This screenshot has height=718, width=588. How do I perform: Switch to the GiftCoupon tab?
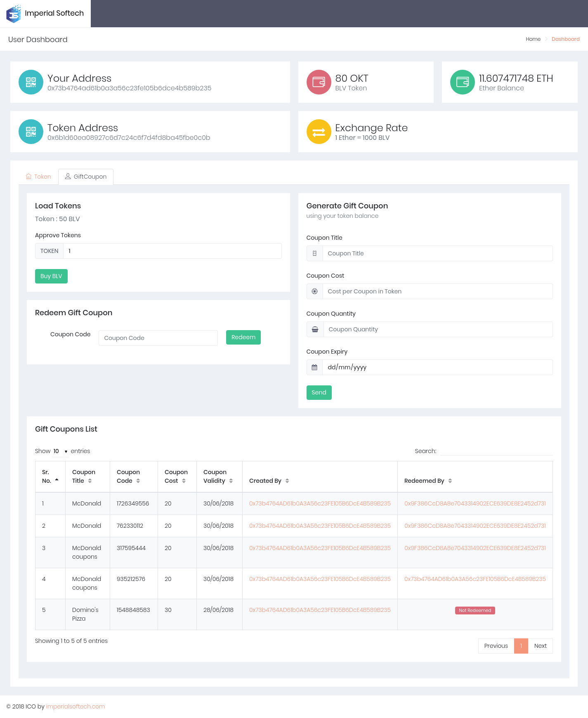point(86,177)
